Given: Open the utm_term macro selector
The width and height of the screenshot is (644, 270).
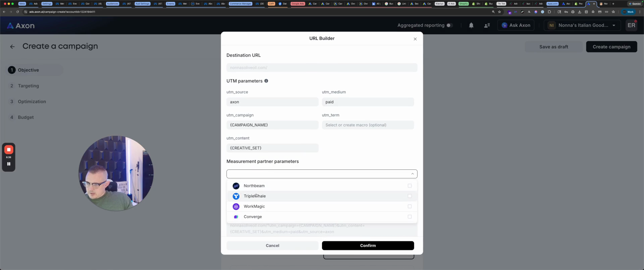Looking at the screenshot, I should (368, 125).
